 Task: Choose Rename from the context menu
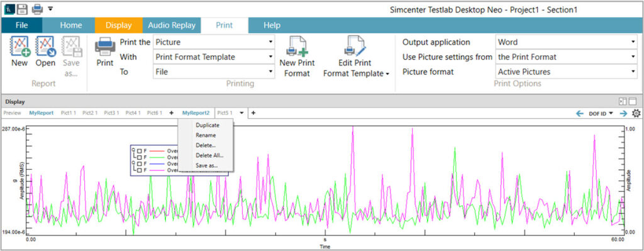(x=206, y=135)
